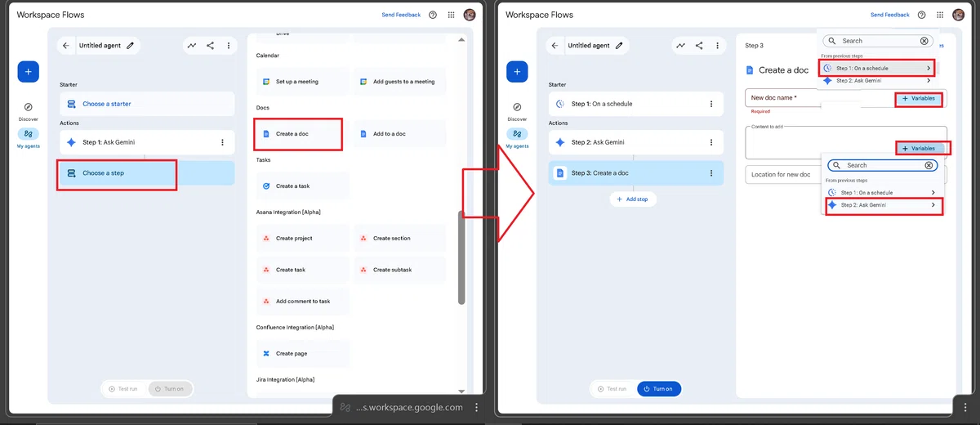This screenshot has width=980, height=425.
Task: Open Step 1: On a schedule options menu
Action: (711, 104)
